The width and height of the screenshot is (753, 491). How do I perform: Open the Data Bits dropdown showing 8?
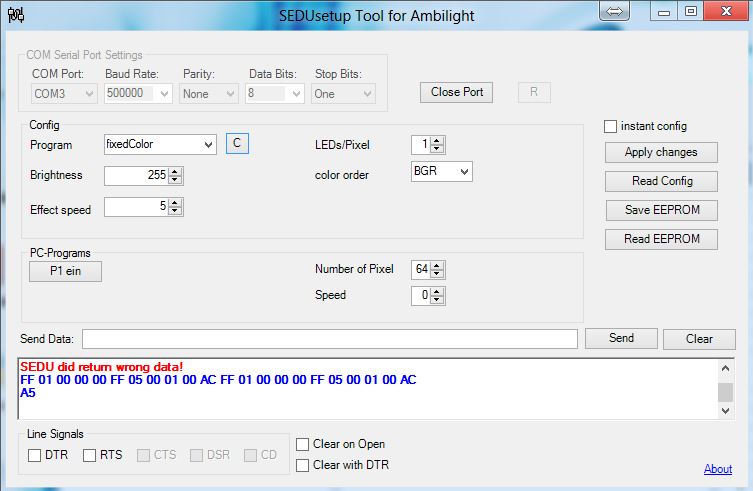tap(275, 94)
